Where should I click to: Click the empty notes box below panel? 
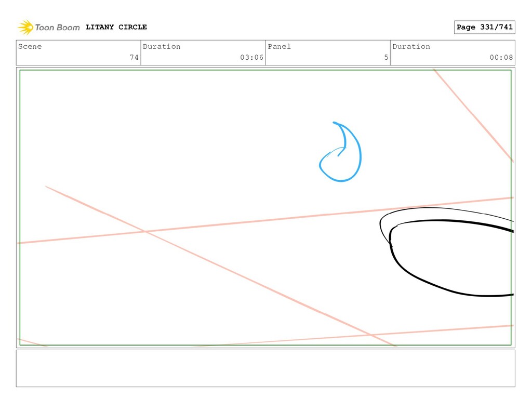pyautogui.click(x=265, y=368)
